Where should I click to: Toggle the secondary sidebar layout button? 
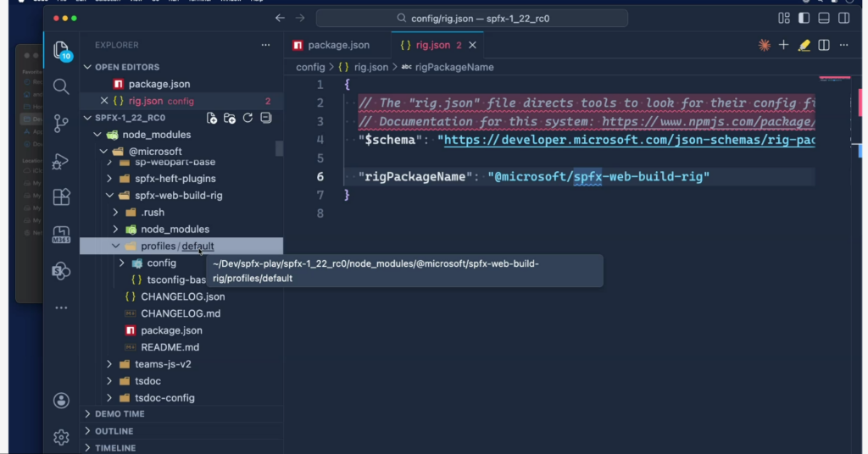(844, 18)
